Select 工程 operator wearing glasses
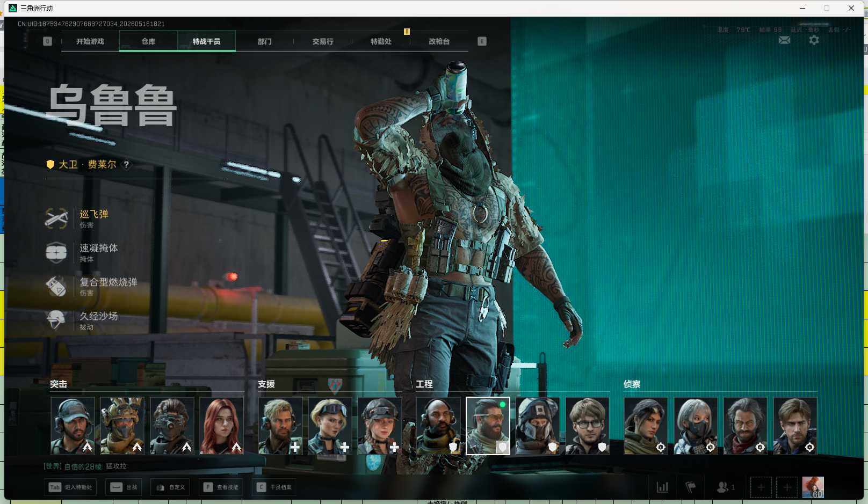Image resolution: width=868 pixels, height=504 pixels. pyautogui.click(x=587, y=426)
